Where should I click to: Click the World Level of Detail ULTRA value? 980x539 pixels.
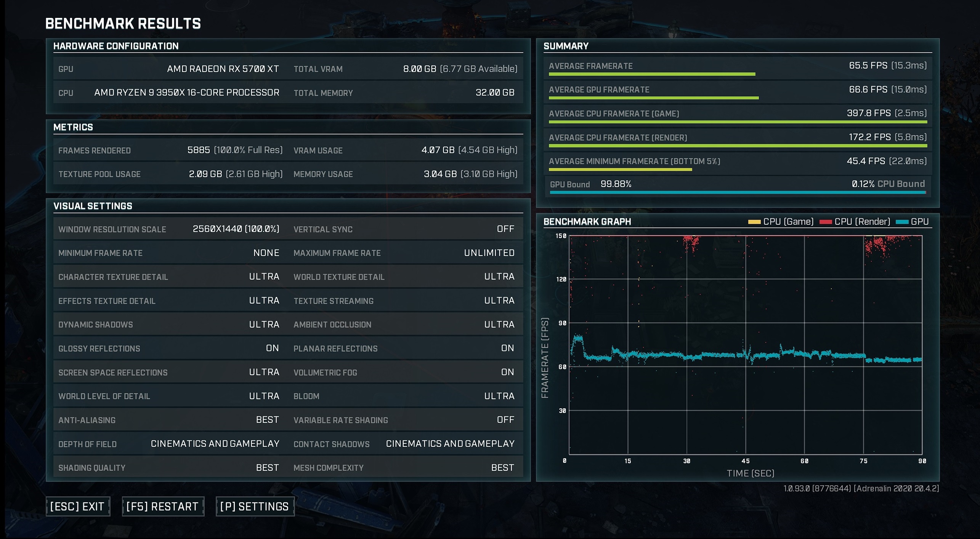tap(264, 396)
